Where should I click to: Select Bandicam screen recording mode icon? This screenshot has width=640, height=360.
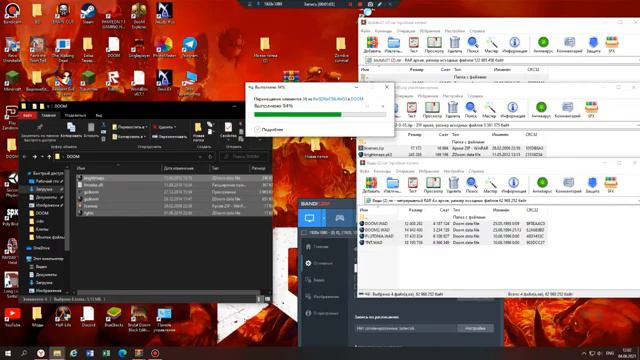[310, 218]
